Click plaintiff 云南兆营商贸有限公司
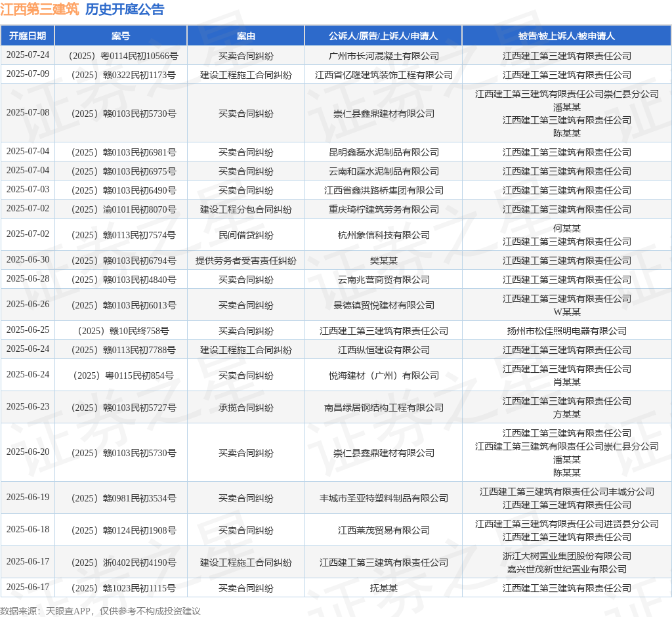The height and width of the screenshot is (617, 672). [x=384, y=280]
